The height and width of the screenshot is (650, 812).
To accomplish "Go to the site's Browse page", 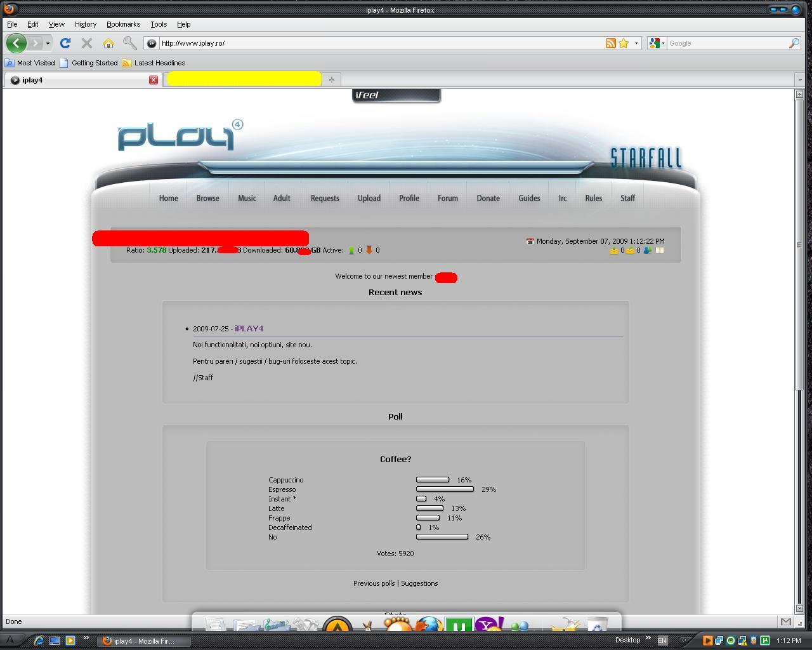I will click(207, 198).
